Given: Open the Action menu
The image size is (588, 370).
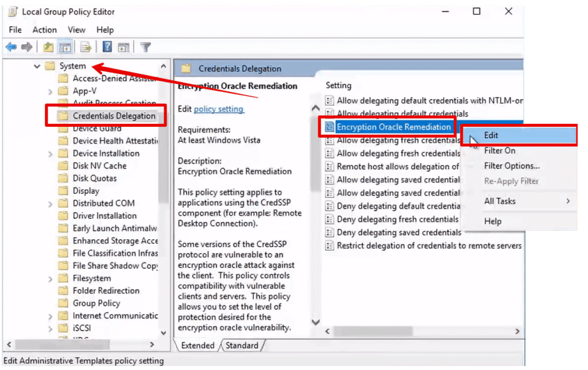Looking at the screenshot, I should pos(44,29).
